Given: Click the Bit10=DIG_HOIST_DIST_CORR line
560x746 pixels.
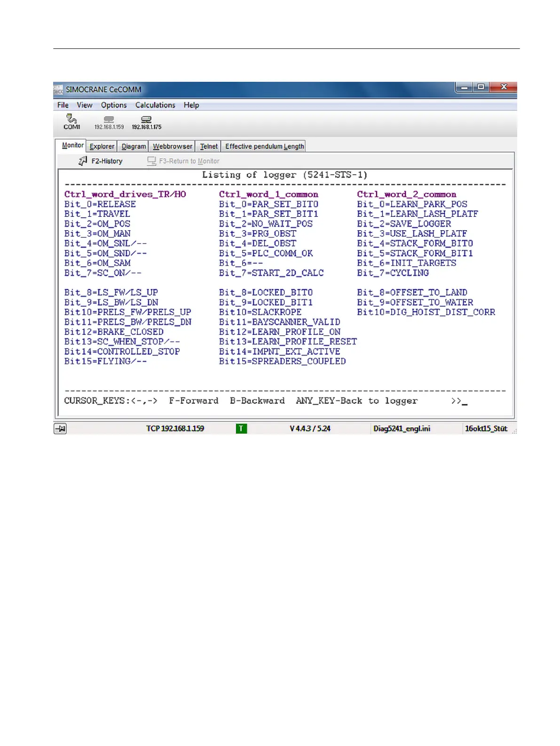Looking at the screenshot, I should (x=426, y=313).
